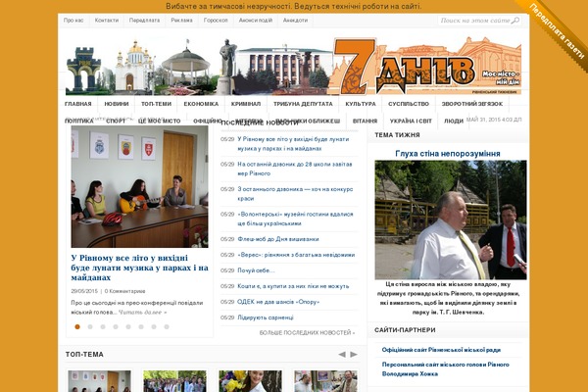Open the 'СУСПІЛЬСТВО' section
The width and height of the screenshot is (588, 392).
click(x=409, y=104)
